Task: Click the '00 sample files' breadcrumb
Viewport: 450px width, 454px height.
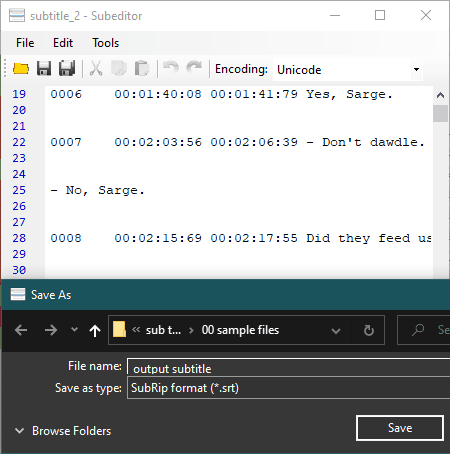Action: pos(240,330)
